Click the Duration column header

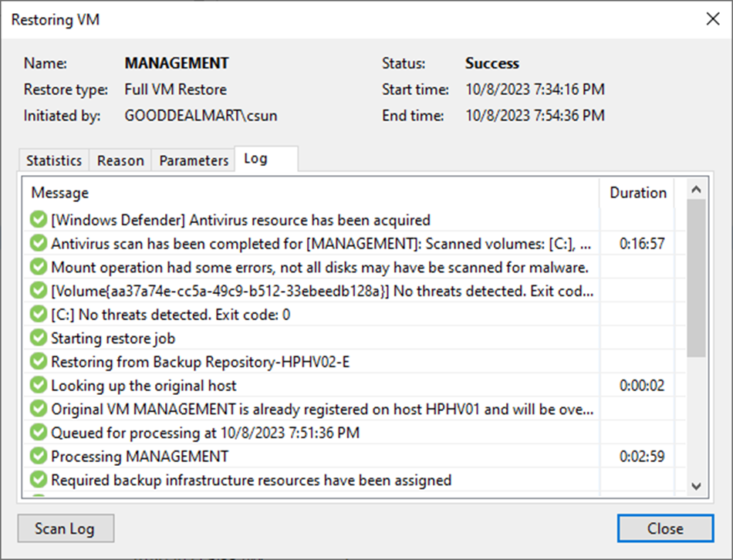[638, 193]
